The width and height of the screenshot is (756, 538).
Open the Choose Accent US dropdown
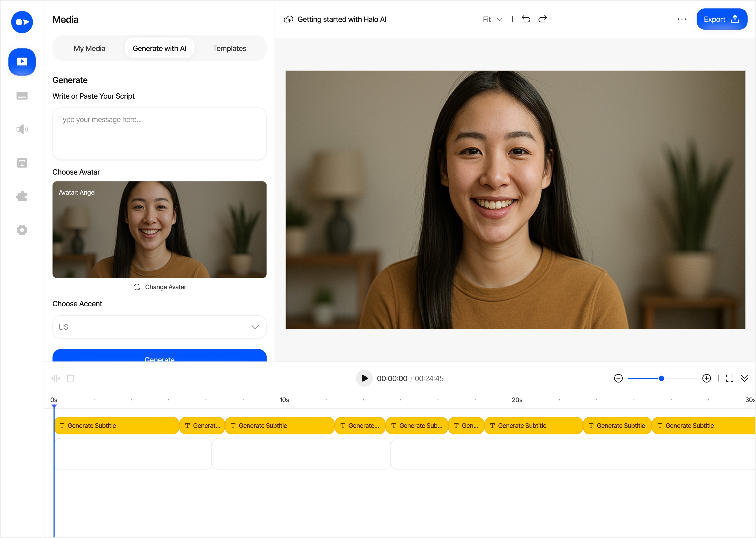[160, 327]
